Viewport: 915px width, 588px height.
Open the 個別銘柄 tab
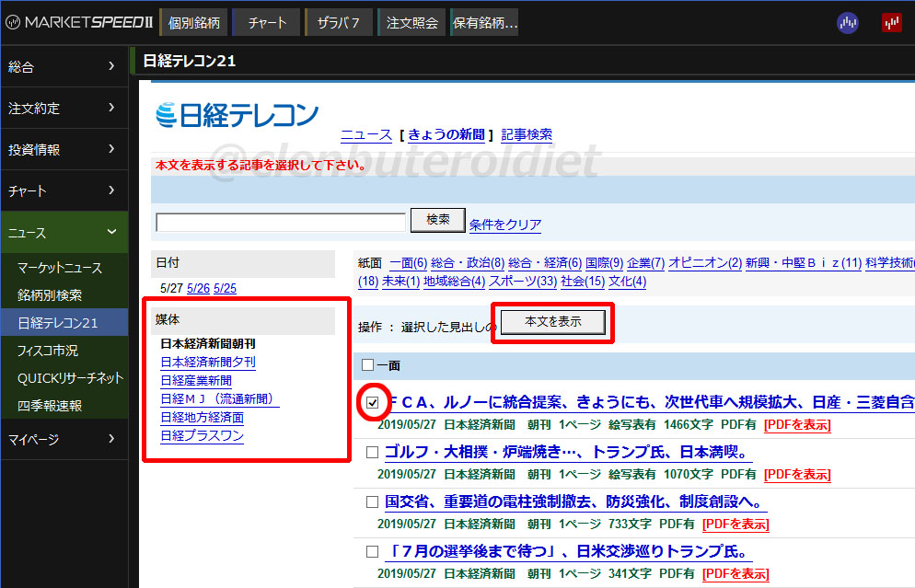click(x=193, y=23)
